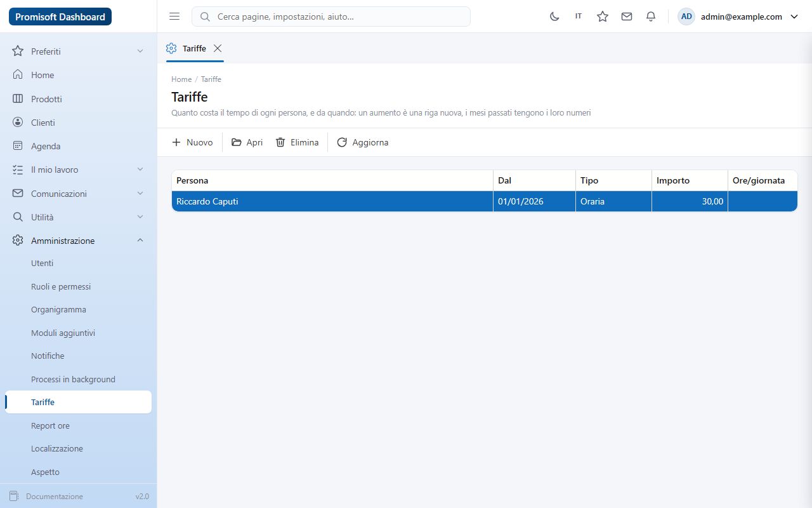Open notifications bell icon

(651, 17)
